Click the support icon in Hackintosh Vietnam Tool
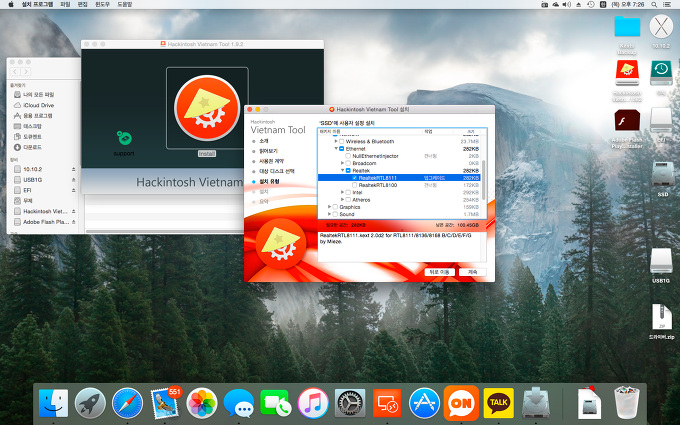Screen dimensions: 680x425 pyautogui.click(x=124, y=138)
